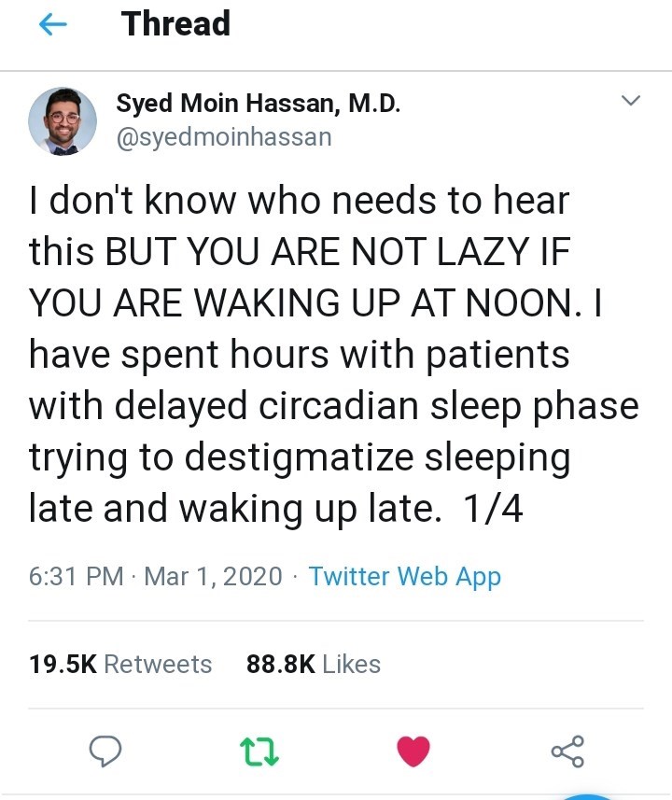
Task: Expand the tweet options chevron
Action: point(631,100)
